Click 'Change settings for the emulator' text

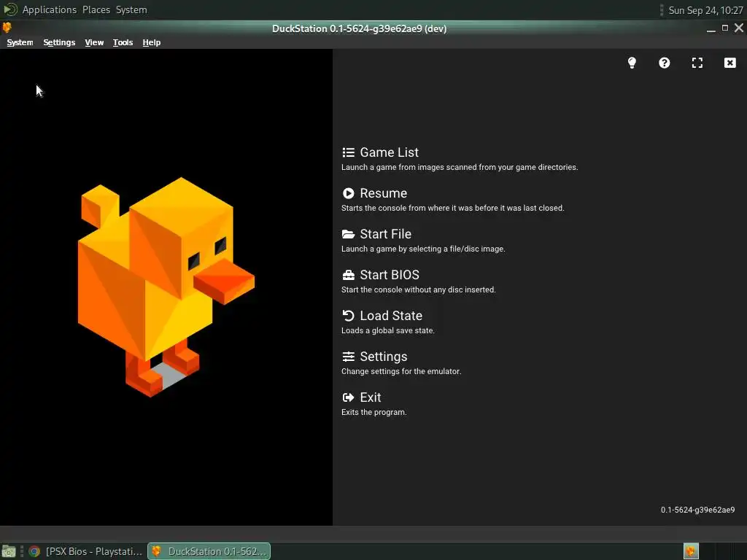click(x=401, y=371)
